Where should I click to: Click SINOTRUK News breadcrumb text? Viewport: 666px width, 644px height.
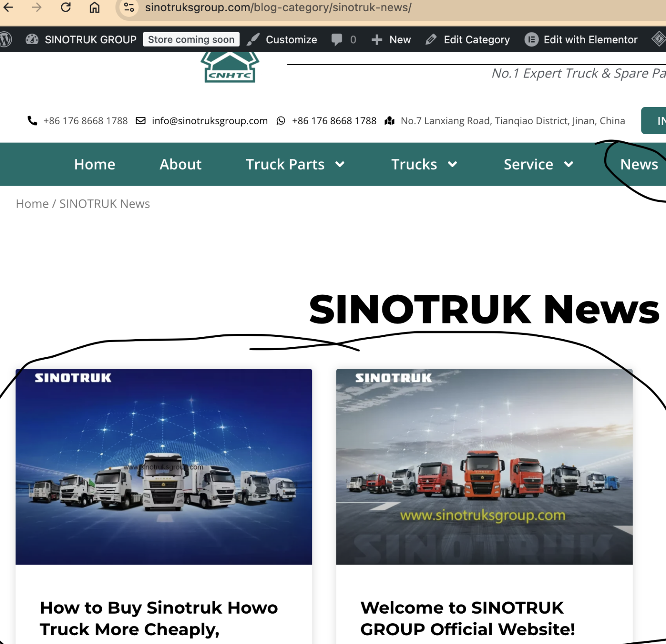point(105,204)
